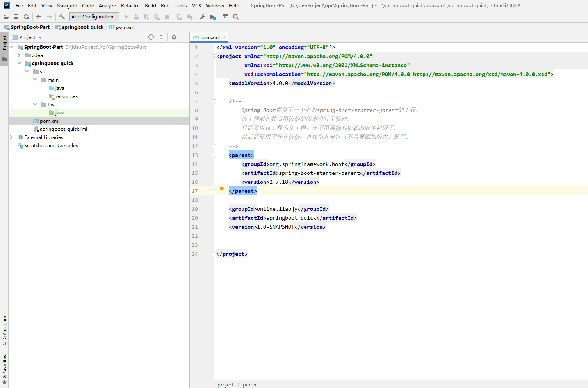The width and height of the screenshot is (588, 388).
Task: Click the green Run icon
Action: tap(126, 17)
